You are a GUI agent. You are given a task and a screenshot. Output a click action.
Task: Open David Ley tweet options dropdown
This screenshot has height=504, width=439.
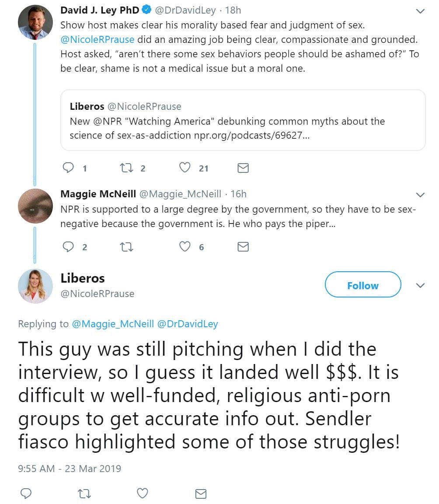(420, 11)
